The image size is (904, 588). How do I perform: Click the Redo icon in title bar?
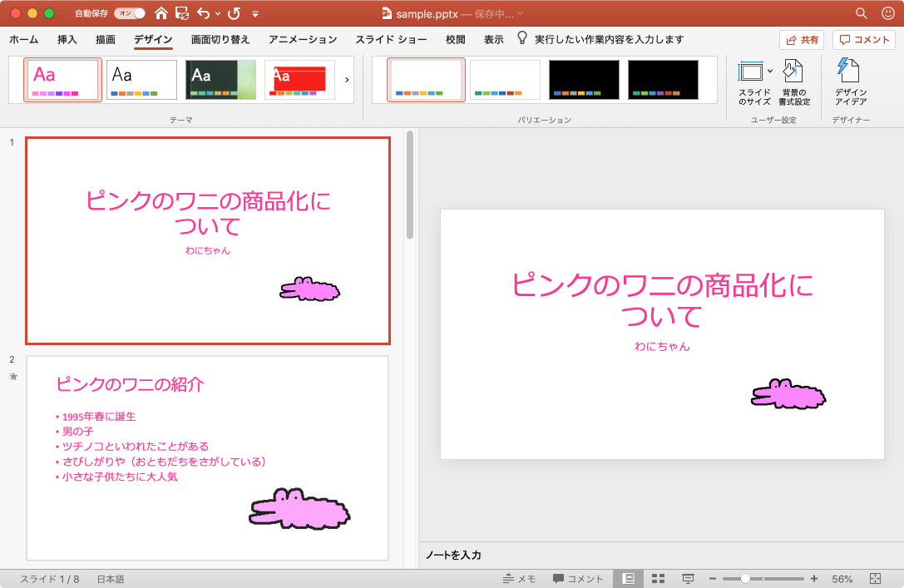point(234,13)
